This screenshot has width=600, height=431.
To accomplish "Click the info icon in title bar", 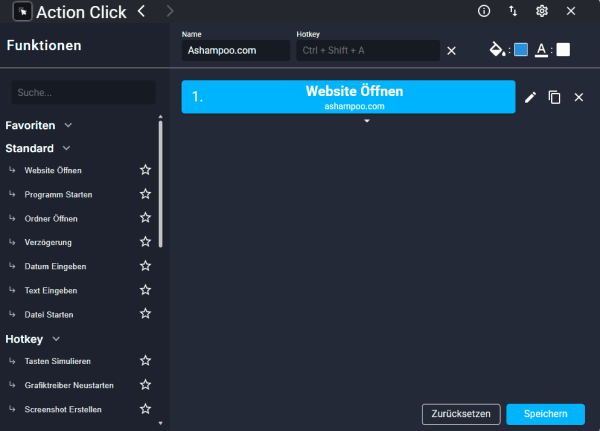I will coord(484,11).
